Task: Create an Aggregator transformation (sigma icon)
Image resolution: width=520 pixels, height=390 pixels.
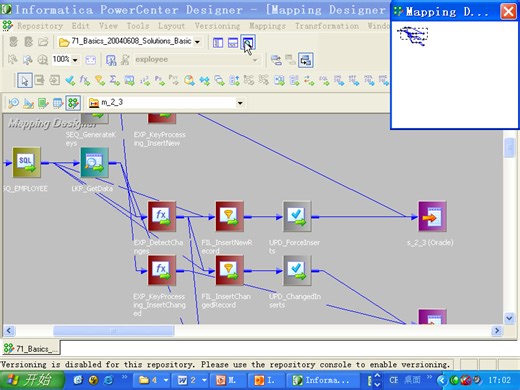Action: pos(115,80)
